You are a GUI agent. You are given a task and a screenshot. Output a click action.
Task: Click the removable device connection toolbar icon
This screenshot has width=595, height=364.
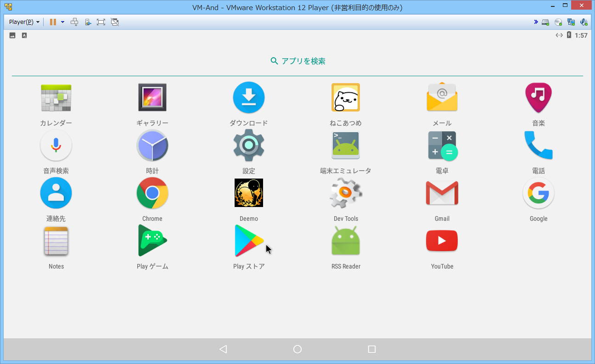tap(88, 22)
